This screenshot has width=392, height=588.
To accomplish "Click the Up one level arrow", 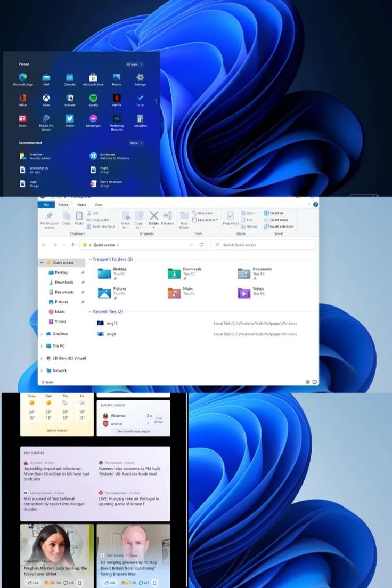I will click(x=73, y=245).
